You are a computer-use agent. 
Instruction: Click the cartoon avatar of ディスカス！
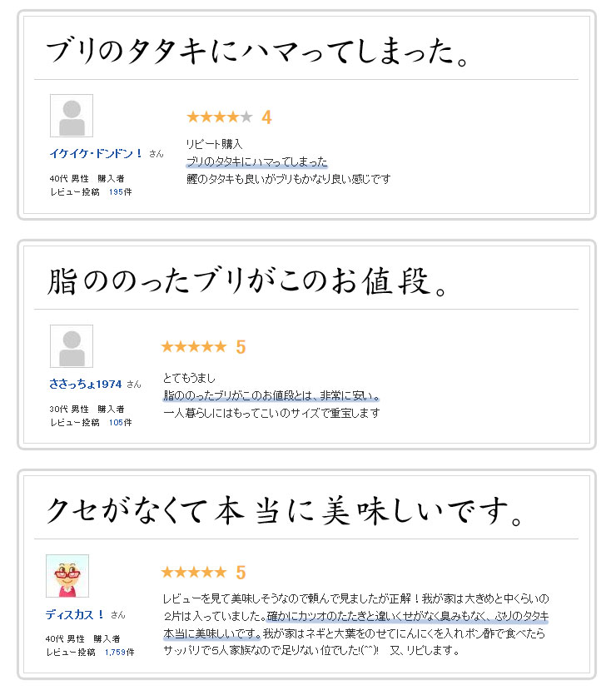[67, 576]
